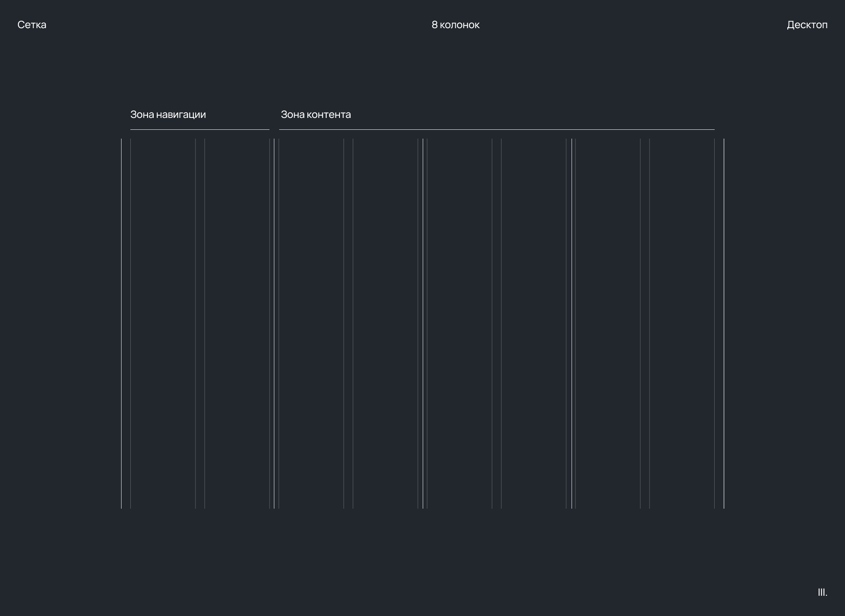The image size is (845, 616).
Task: Select the seventh grid column area
Action: click(x=608, y=323)
